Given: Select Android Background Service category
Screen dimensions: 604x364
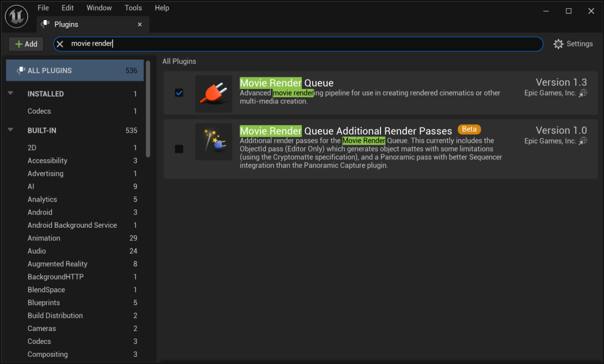Looking at the screenshot, I should point(75,225).
